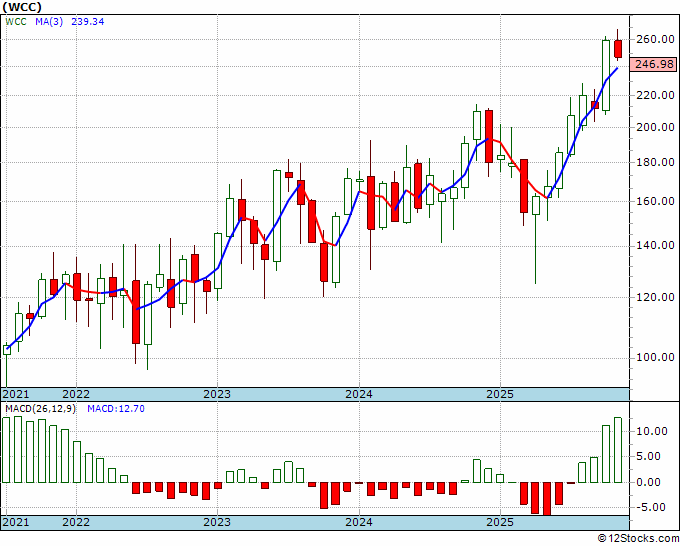Click the MACD(26,12,9) indicator label
680x546 pixels.
coord(40,409)
